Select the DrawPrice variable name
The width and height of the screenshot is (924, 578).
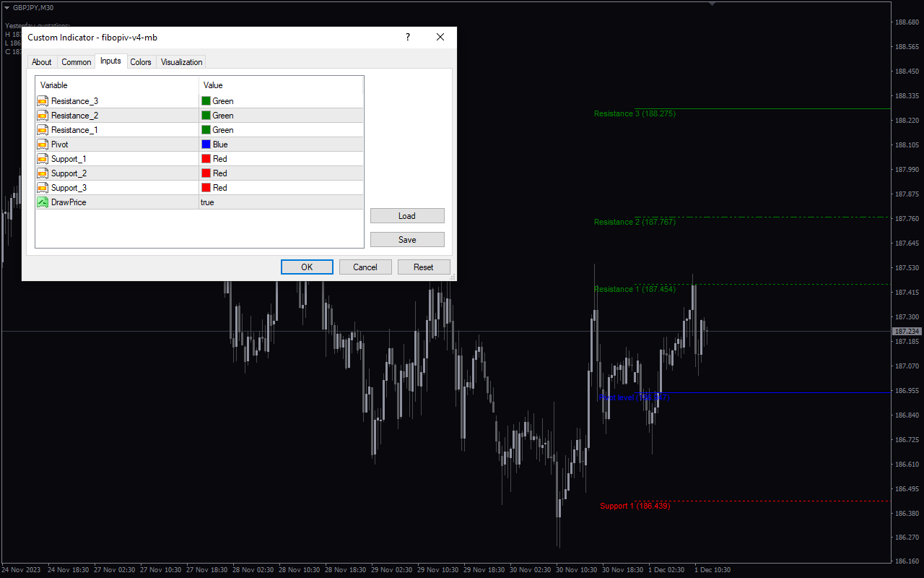click(69, 202)
